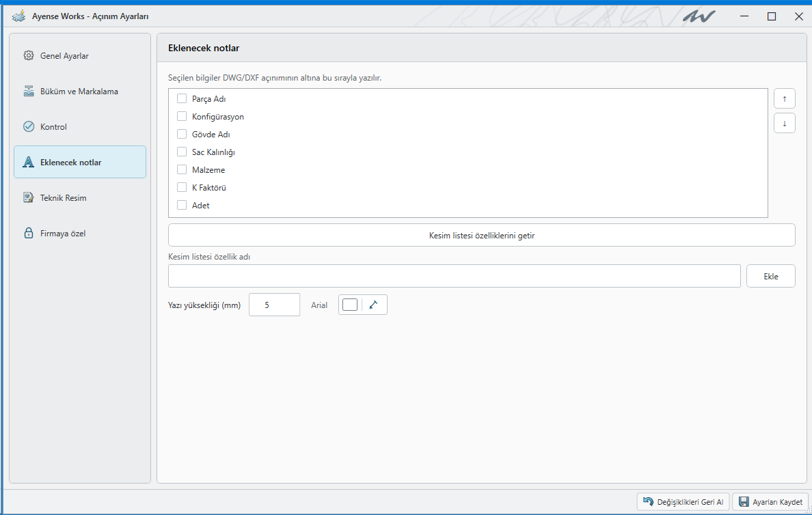Click the Ekle button
812x515 pixels.
770,276
